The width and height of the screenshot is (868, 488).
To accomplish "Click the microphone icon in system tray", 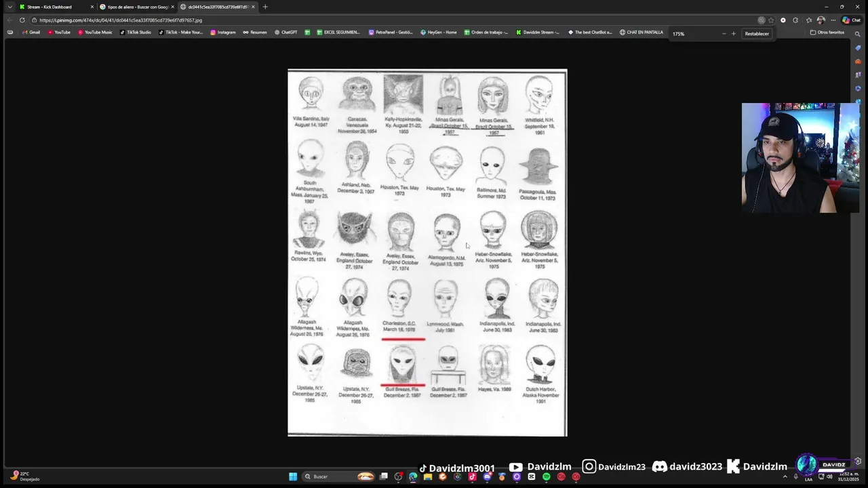I will [796, 476].
